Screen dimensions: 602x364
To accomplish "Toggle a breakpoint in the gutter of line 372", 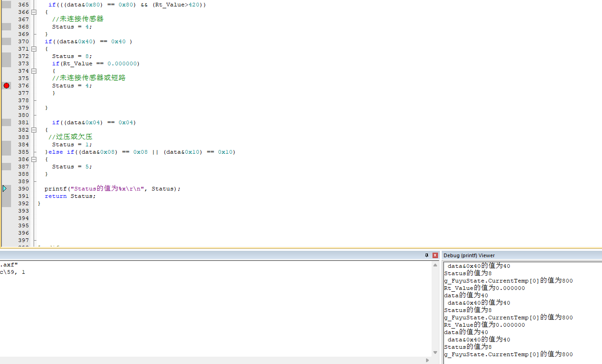I will [x=6, y=56].
